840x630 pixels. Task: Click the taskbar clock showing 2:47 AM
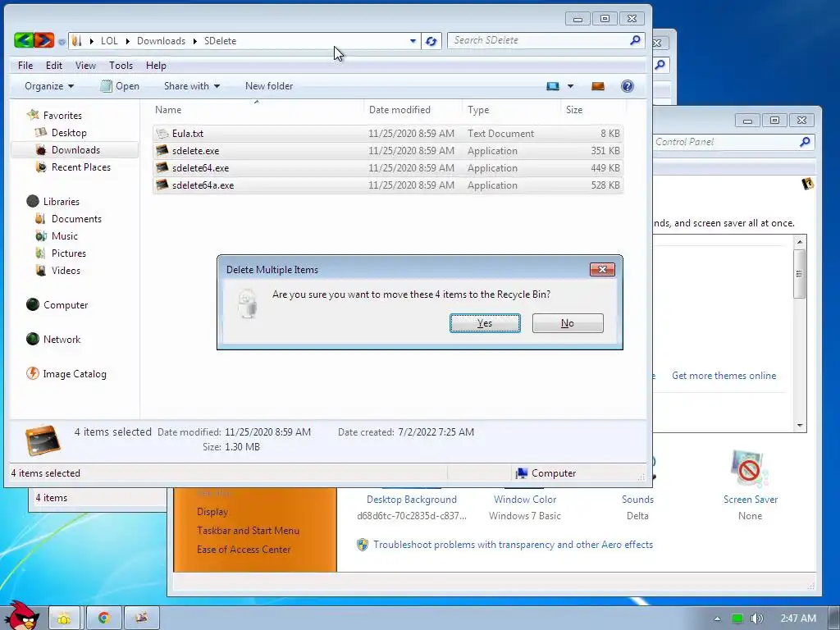[x=797, y=619]
